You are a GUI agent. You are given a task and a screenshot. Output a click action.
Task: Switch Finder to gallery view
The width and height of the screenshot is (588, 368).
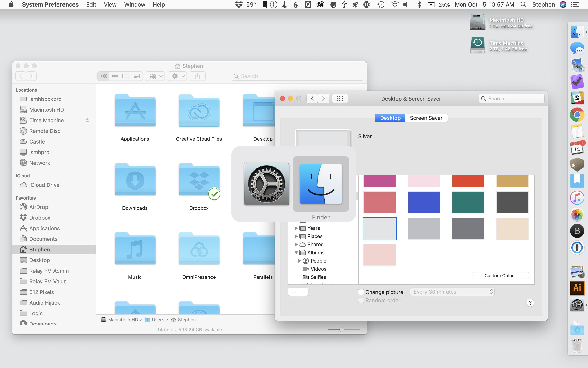(x=137, y=76)
